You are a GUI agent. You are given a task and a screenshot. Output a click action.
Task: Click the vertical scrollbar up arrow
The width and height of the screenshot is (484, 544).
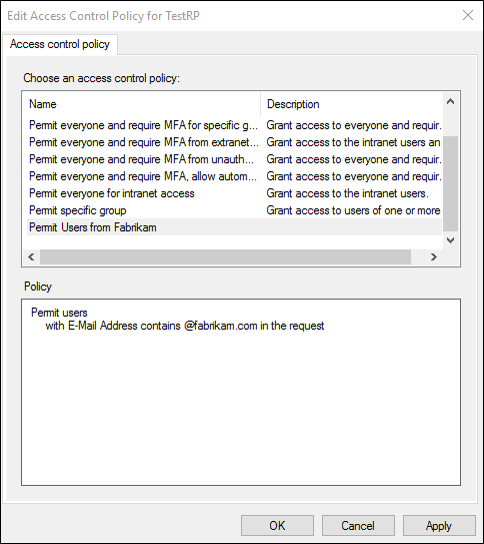450,101
